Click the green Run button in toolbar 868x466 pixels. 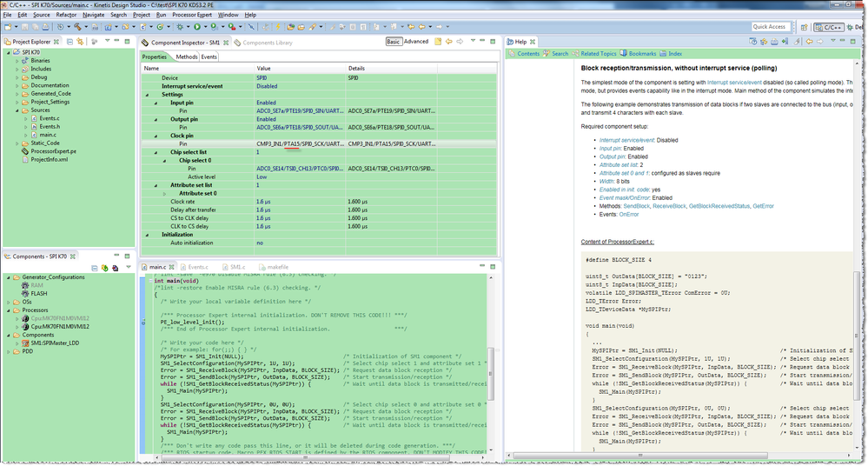coord(198,27)
